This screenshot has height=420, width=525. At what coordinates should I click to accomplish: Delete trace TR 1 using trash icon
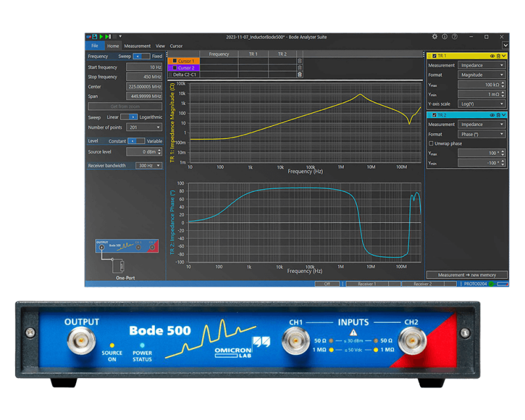pyautogui.click(x=498, y=55)
